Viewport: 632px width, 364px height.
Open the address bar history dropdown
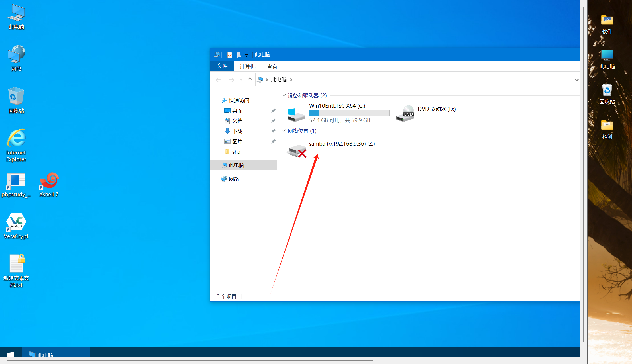[576, 80]
